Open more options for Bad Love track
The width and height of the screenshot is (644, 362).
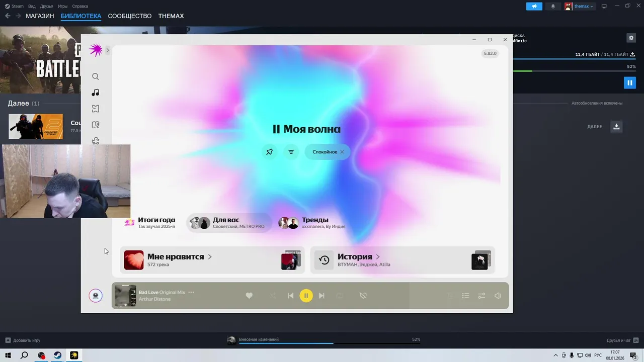pos(191,292)
